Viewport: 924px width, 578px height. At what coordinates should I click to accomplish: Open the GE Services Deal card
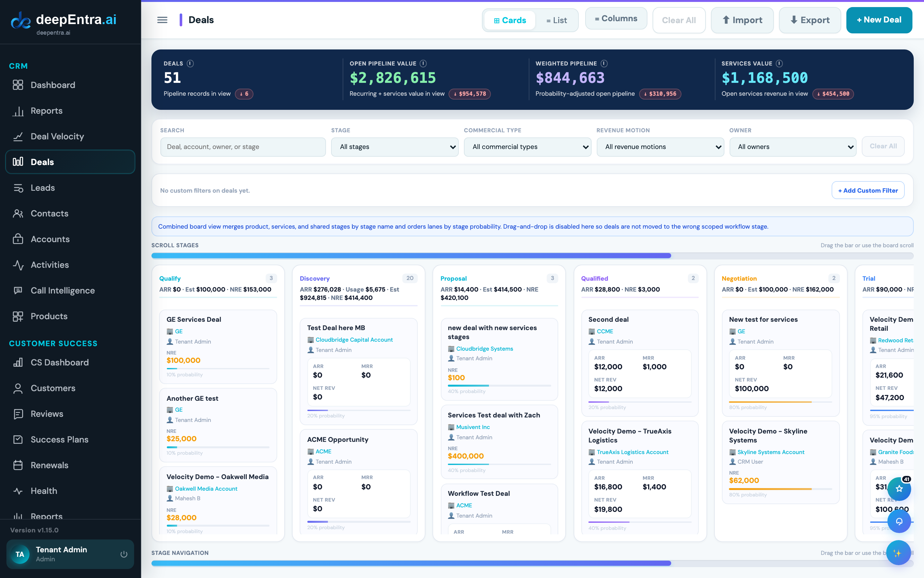click(x=218, y=346)
